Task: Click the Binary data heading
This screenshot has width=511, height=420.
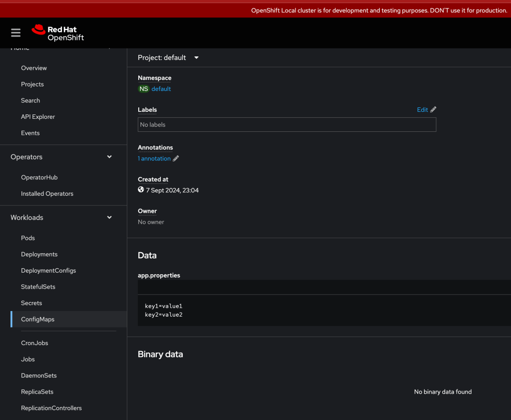Action: pos(160,354)
